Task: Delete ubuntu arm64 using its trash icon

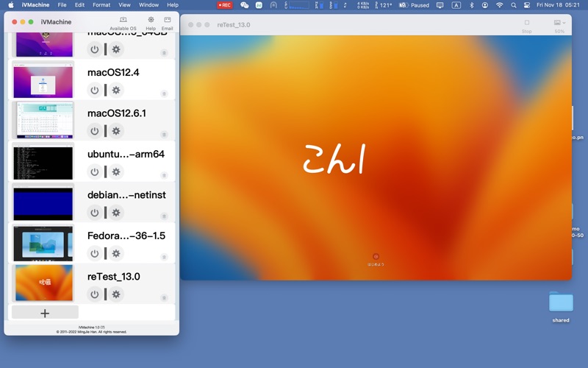Action: 164,175
